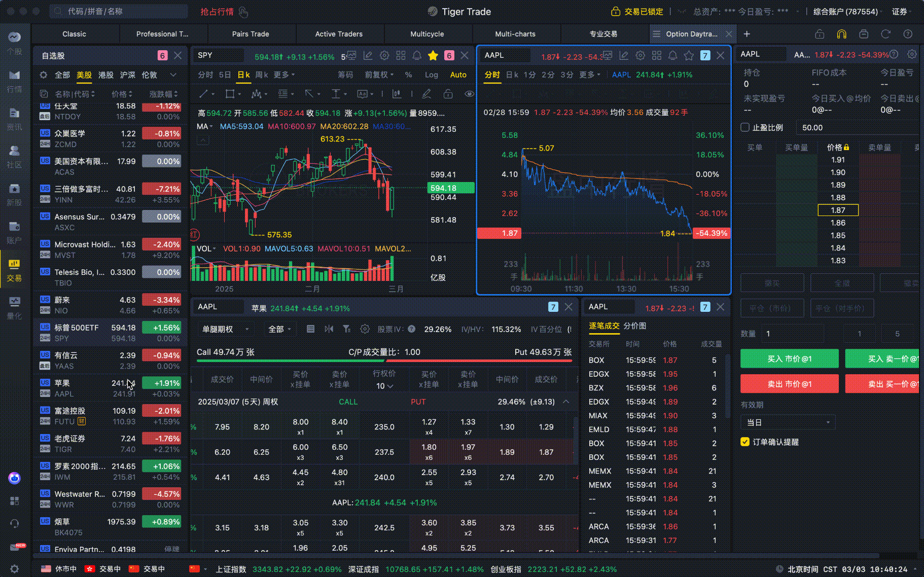
Task: Click the option chain filter icon
Action: pos(346,329)
